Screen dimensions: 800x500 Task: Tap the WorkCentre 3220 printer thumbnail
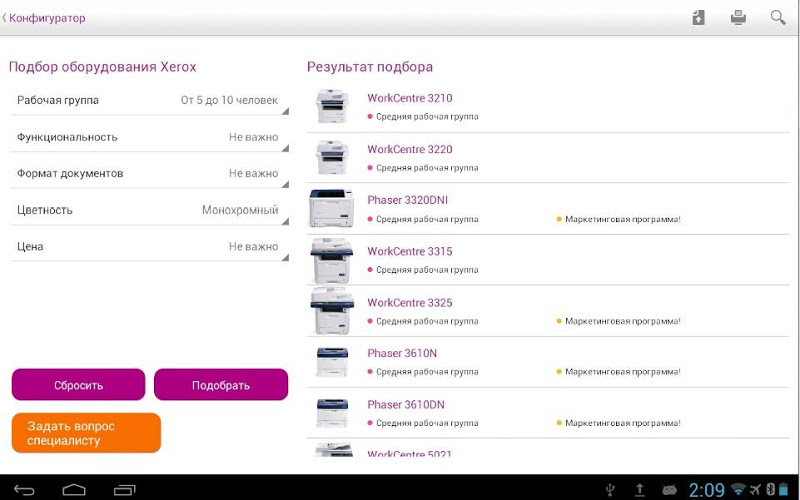pos(332,157)
